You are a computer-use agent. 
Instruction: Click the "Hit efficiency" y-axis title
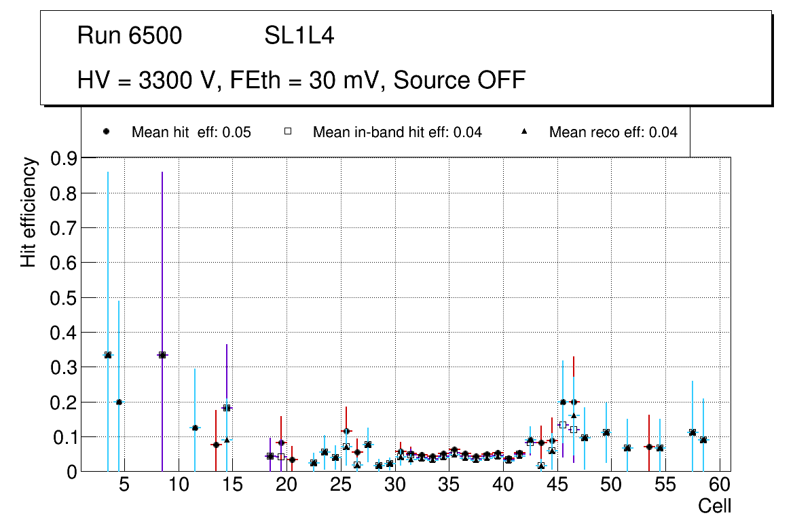[28, 212]
